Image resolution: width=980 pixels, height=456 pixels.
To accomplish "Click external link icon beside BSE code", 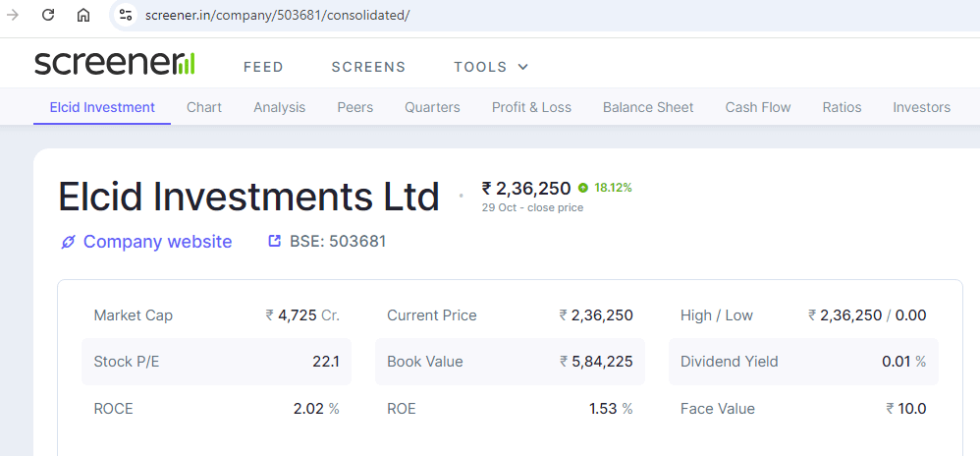I will [275, 241].
